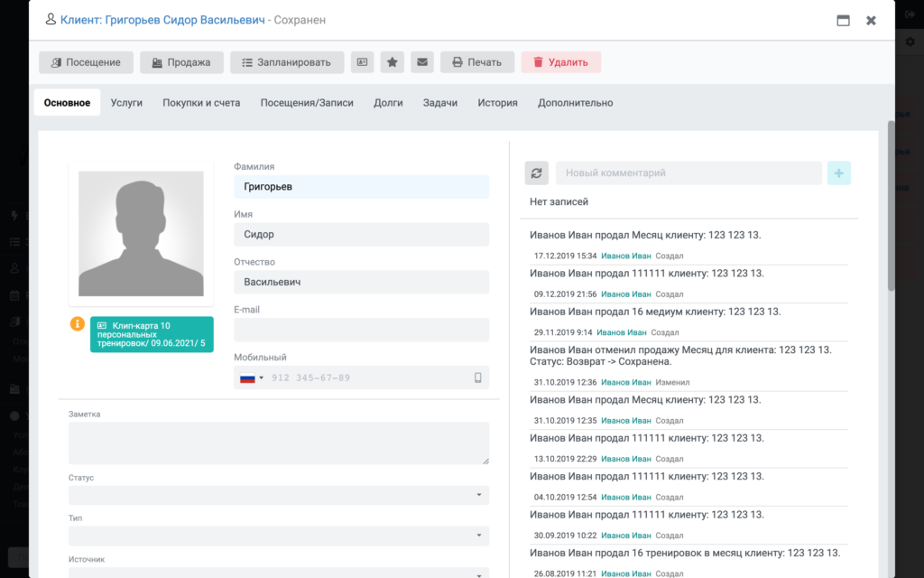Click the client avatar photo placeholder

pyautogui.click(x=141, y=234)
